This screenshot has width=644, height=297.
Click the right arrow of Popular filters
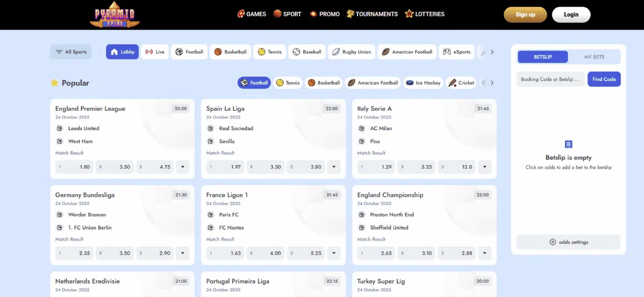(x=492, y=83)
